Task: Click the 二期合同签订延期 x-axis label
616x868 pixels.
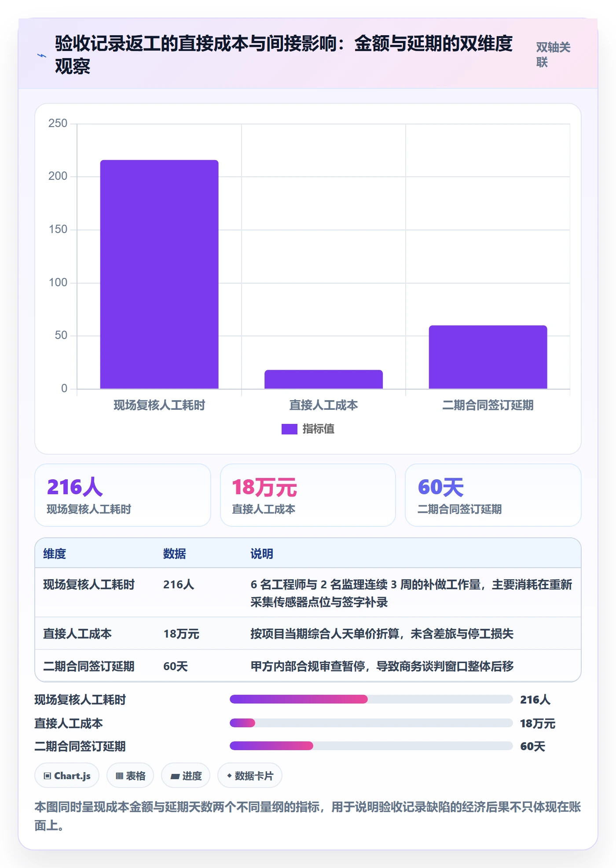Action: [x=488, y=405]
